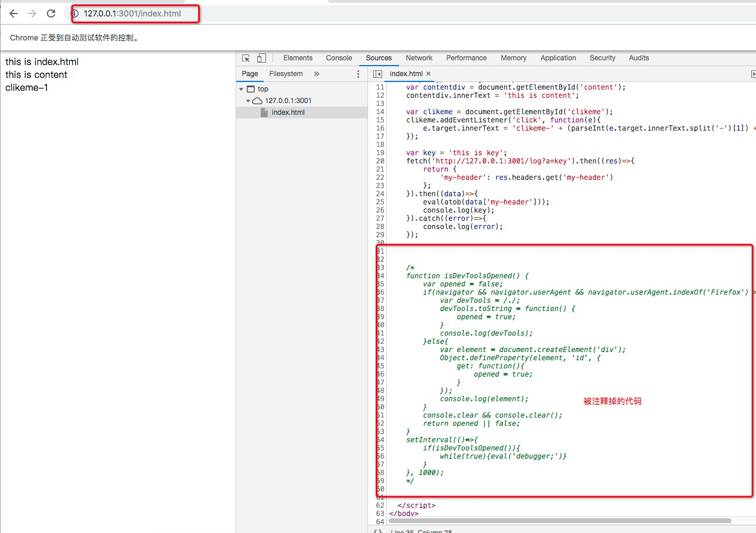
Task: Go back with the browser back arrow
Action: (x=13, y=13)
